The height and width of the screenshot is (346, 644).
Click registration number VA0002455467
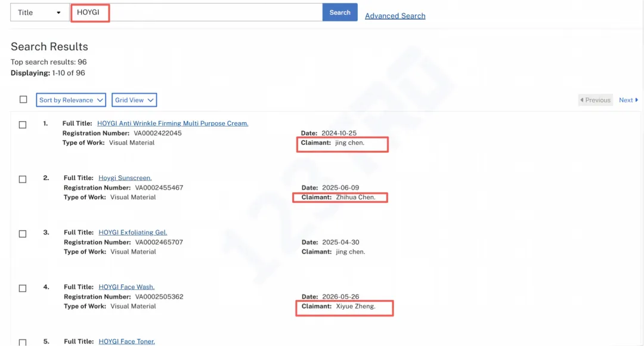159,188
